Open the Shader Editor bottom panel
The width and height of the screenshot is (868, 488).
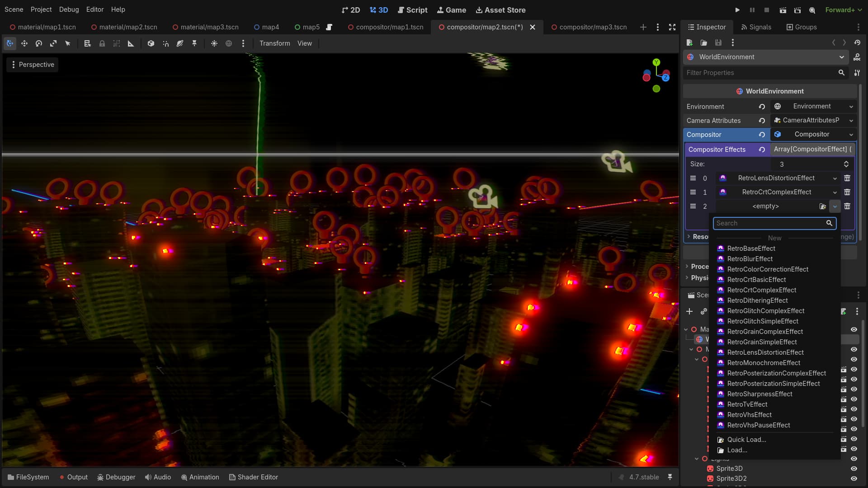[253, 477]
